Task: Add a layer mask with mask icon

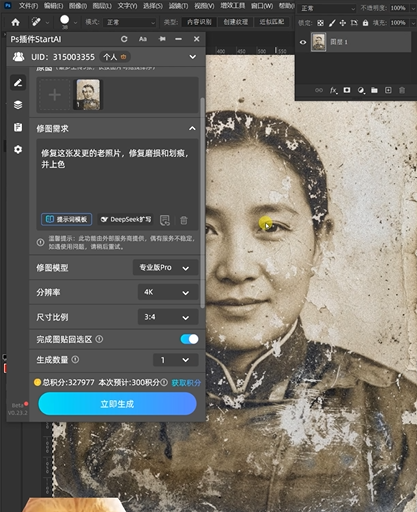Action: [x=347, y=90]
